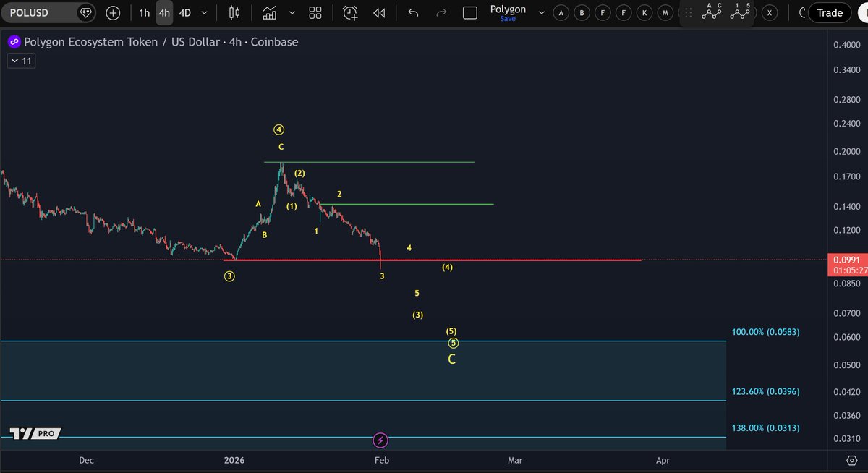
Task: Open the candlestick chart style icon
Action: pos(234,13)
